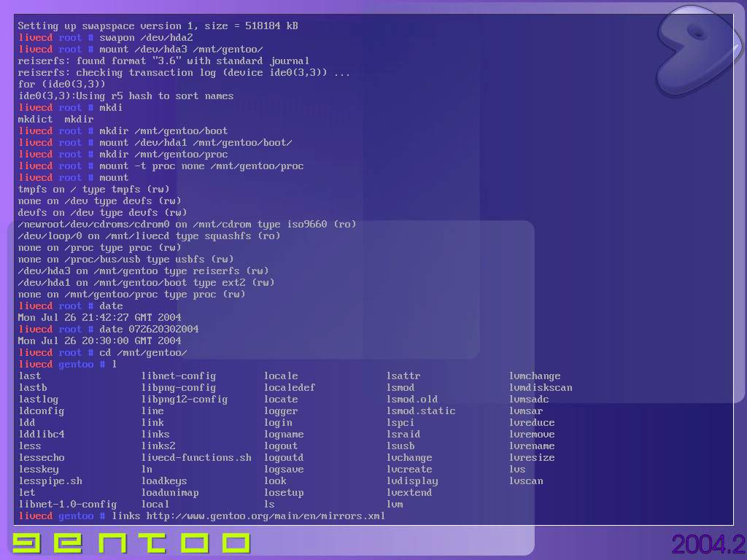Click the 'mkdict' completion suggestion

click(x=35, y=120)
